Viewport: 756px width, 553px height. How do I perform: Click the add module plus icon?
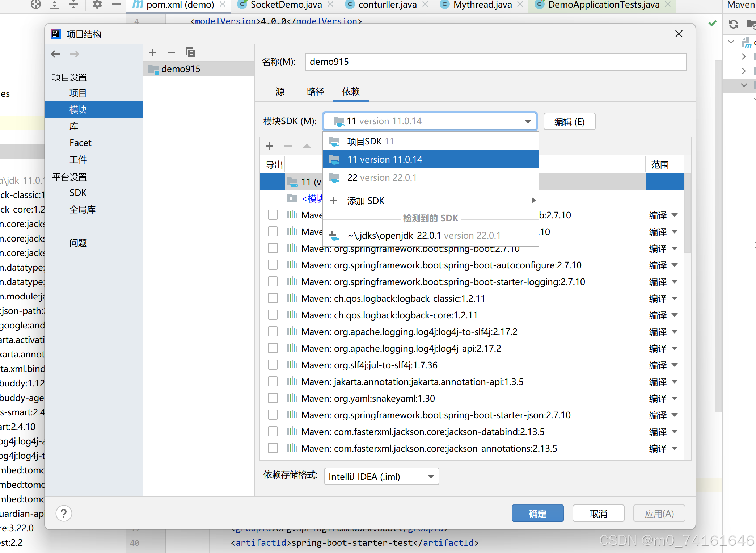point(153,53)
